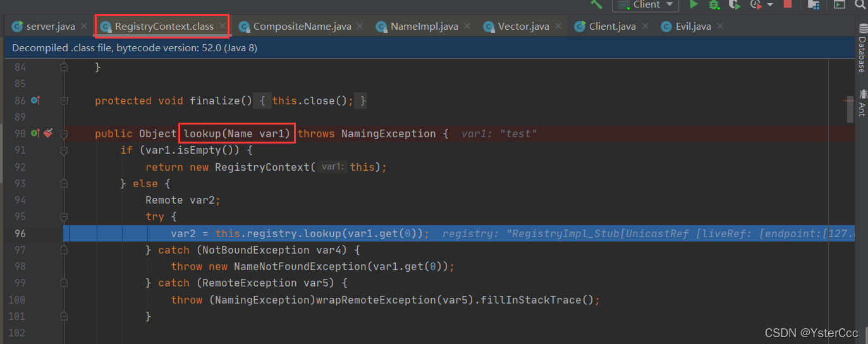Click the profiler run icon
Screen dimensions: 868x344
755,4
